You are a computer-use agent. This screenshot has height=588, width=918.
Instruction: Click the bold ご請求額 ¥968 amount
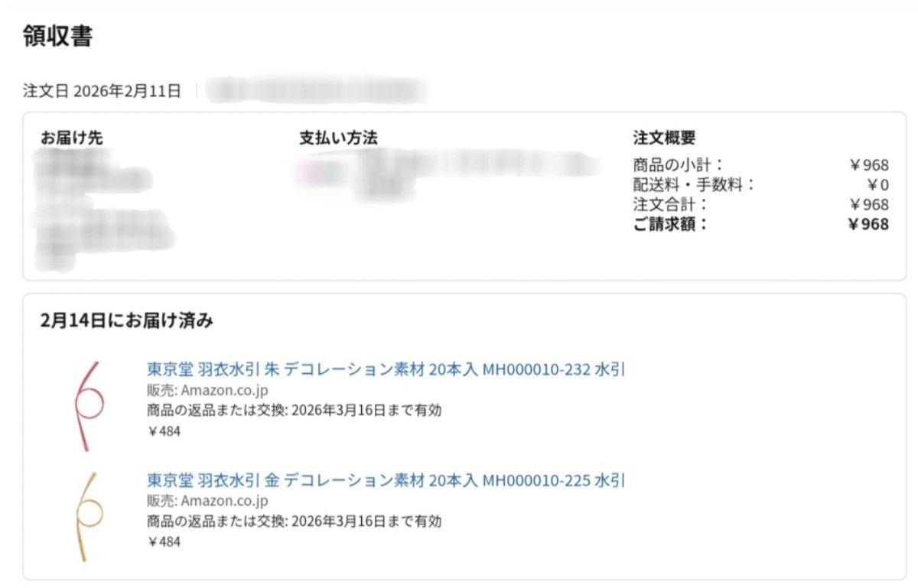(868, 224)
